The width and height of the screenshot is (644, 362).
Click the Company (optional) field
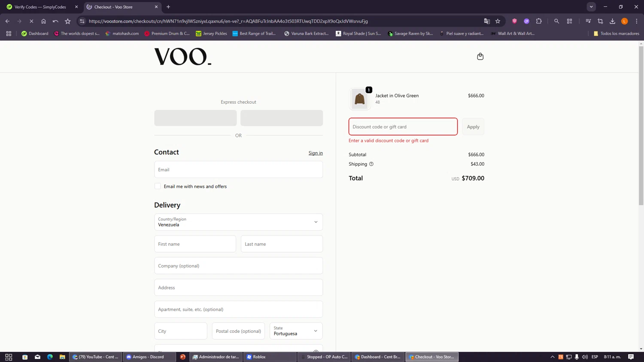point(238,266)
